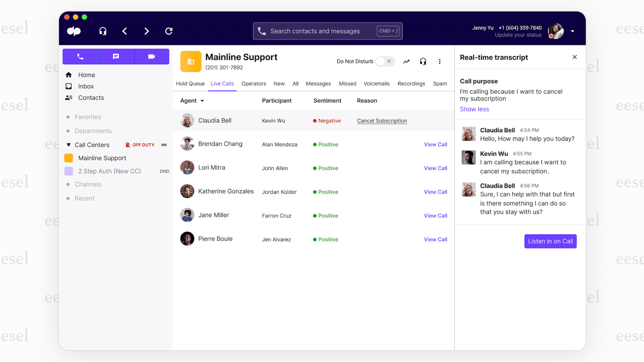Switch to the New tab

(x=279, y=84)
